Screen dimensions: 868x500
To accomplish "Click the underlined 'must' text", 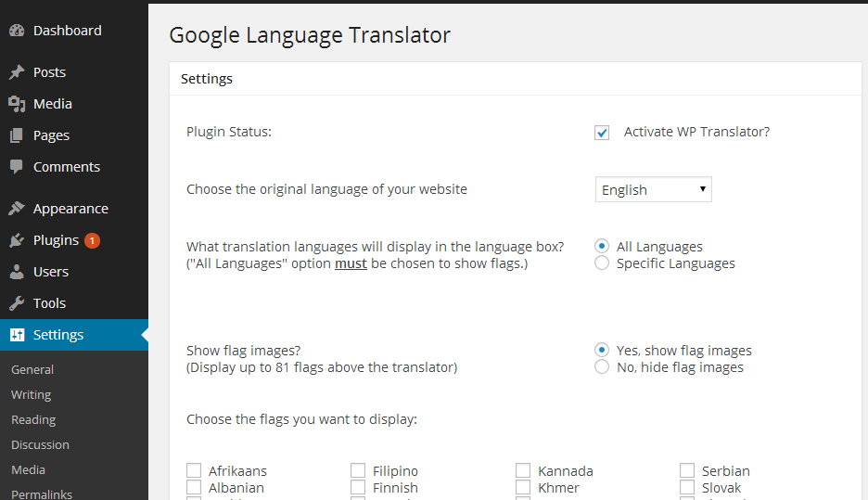I will (x=351, y=263).
